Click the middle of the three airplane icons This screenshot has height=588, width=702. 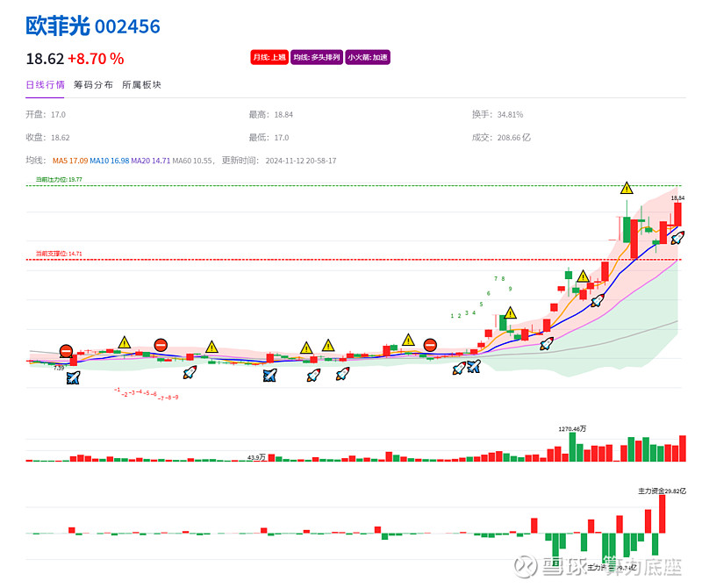[269, 376]
